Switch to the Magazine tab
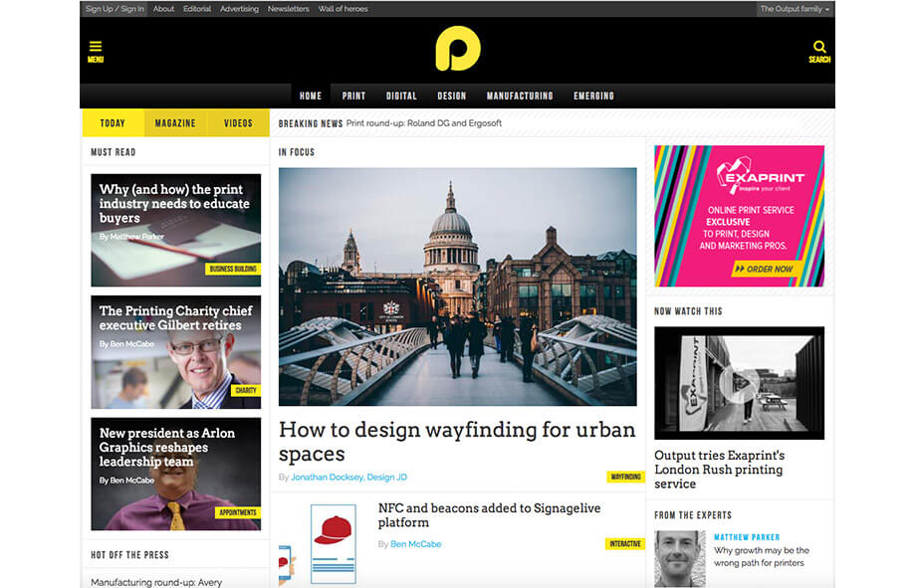Image resolution: width=916 pixels, height=588 pixels. point(175,122)
